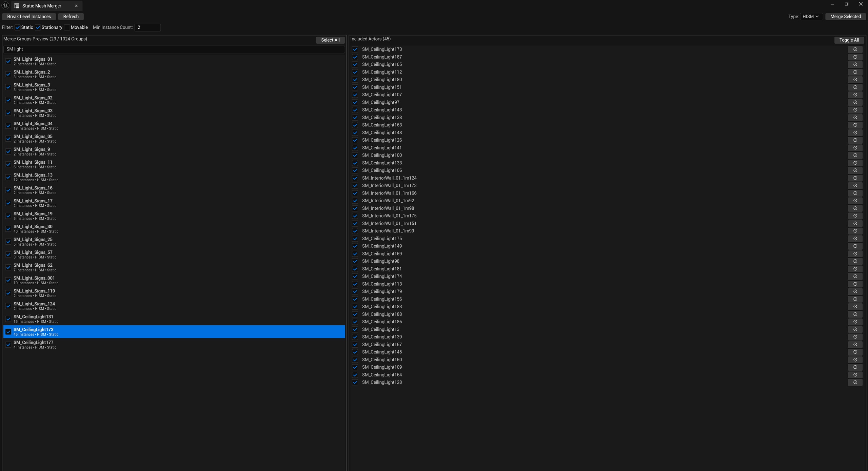Select the SM_Light_Signs_13 group row
Viewport: 868px width, 471px height.
(x=174, y=177)
